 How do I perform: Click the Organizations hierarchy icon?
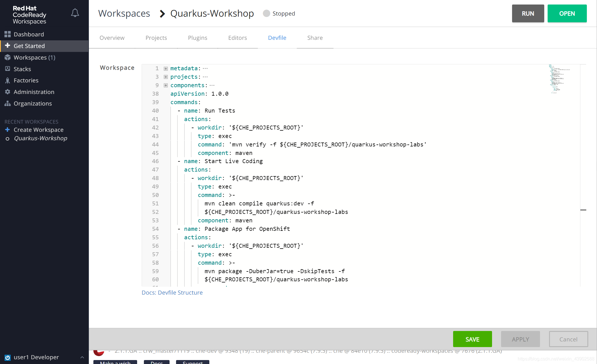pyautogui.click(x=8, y=103)
